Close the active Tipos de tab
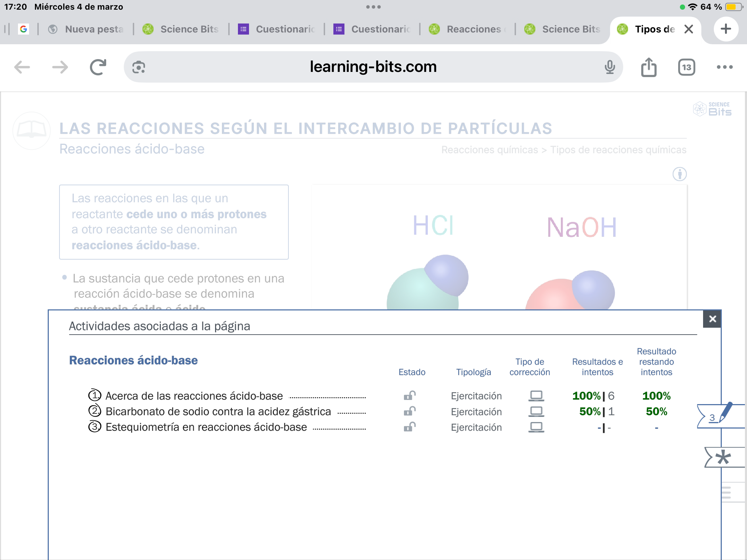 (x=689, y=29)
